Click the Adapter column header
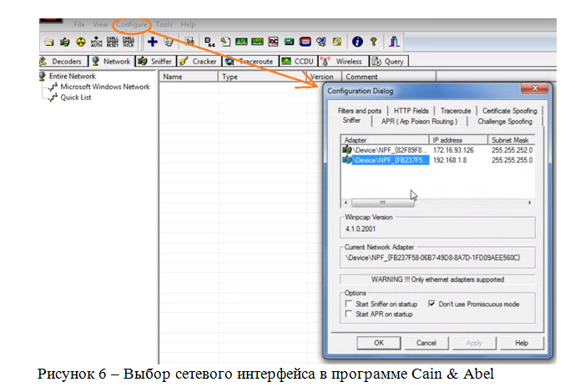The height and width of the screenshot is (392, 575). pyautogui.click(x=385, y=140)
